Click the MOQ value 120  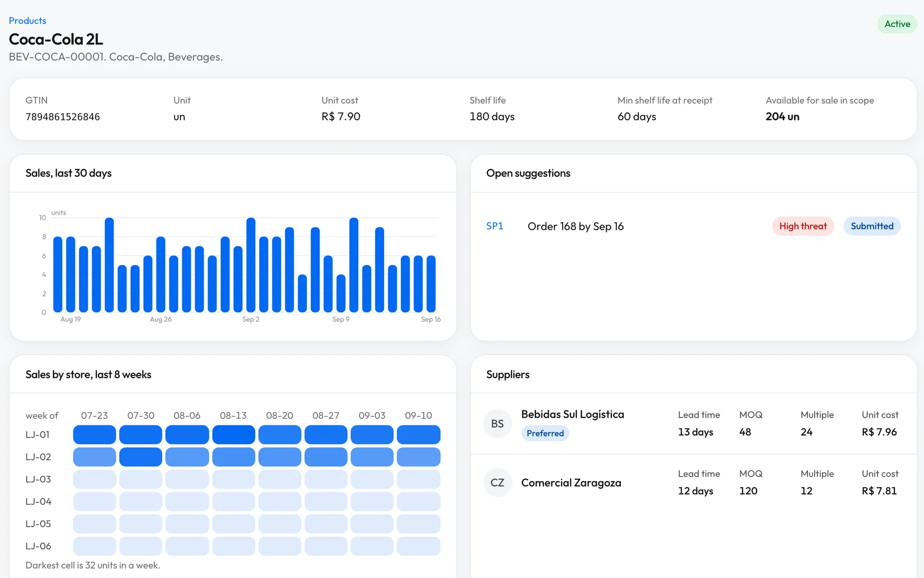(748, 491)
